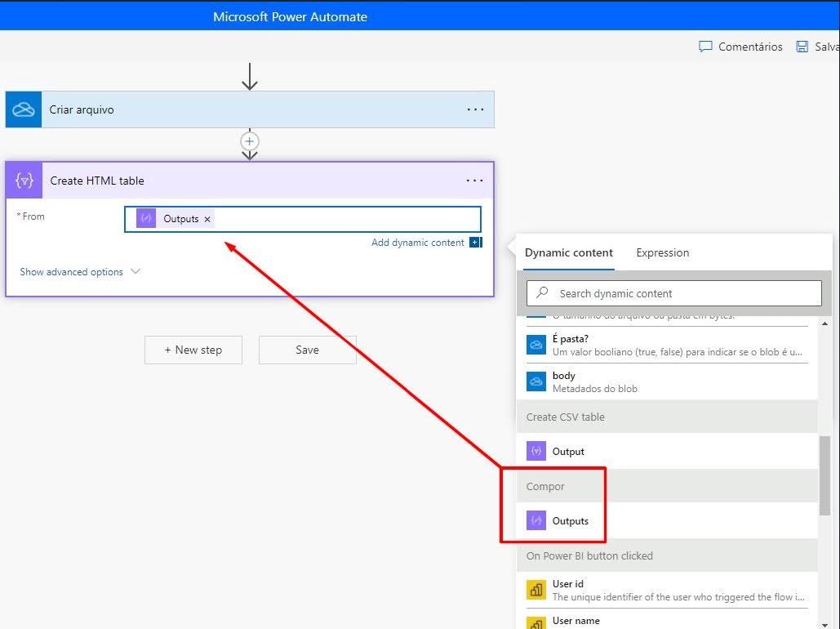This screenshot has height=629, width=840.
Task: Click the New step button
Action: pos(193,350)
